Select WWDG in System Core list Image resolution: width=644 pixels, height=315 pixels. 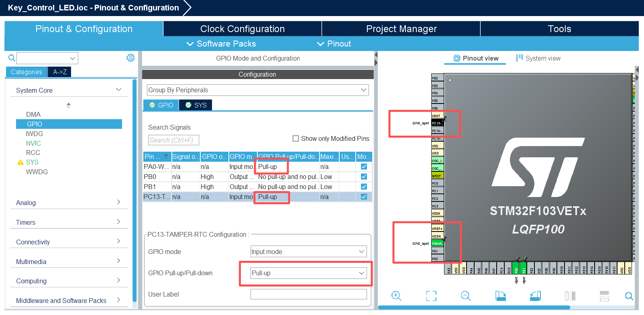pyautogui.click(x=37, y=172)
